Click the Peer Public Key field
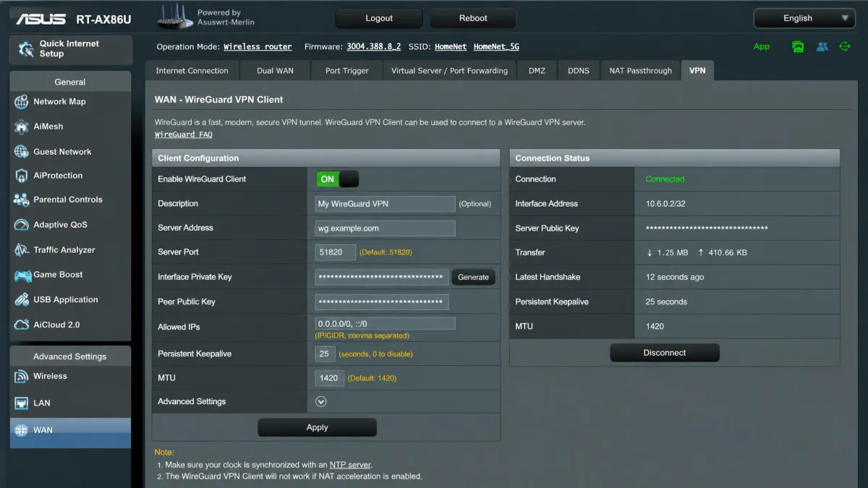Image resolution: width=868 pixels, height=488 pixels. (382, 301)
